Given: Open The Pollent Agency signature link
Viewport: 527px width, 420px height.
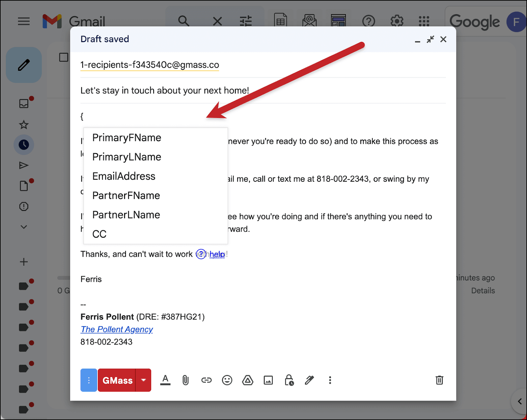Looking at the screenshot, I should tap(117, 329).
